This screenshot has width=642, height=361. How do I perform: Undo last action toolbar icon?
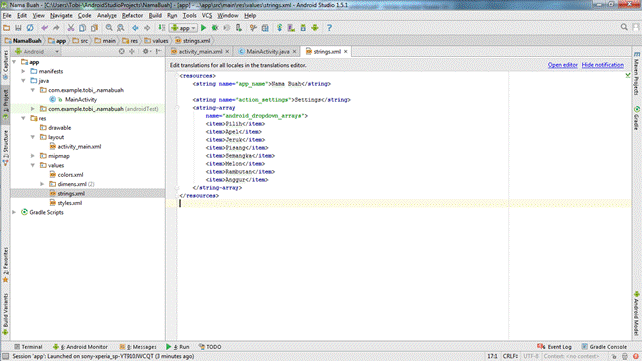44,28
